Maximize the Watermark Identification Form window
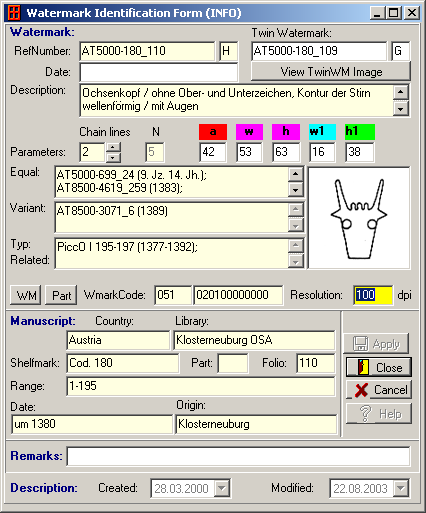The width and height of the screenshot is (426, 513). [394, 13]
